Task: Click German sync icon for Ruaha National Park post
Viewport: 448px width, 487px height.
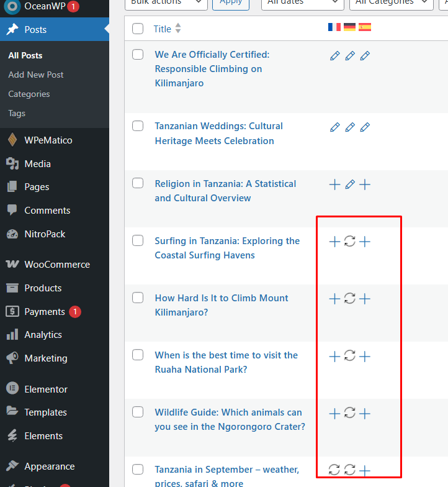Action: [349, 356]
